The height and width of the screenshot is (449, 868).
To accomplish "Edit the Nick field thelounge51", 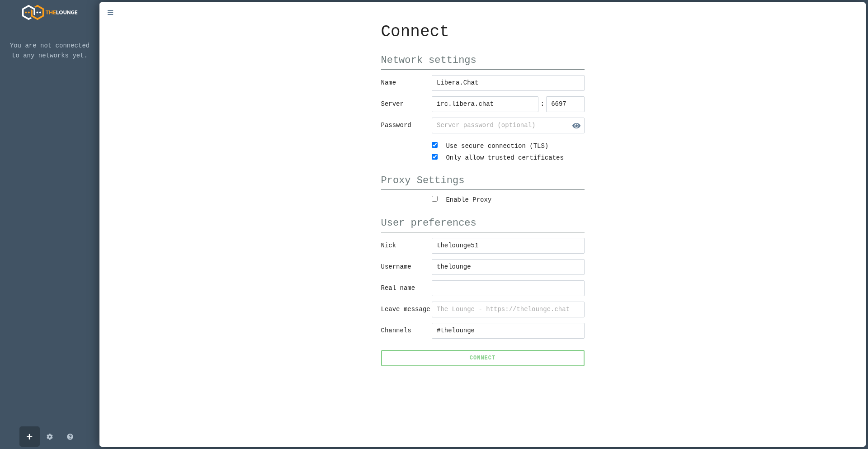I will pyautogui.click(x=507, y=246).
